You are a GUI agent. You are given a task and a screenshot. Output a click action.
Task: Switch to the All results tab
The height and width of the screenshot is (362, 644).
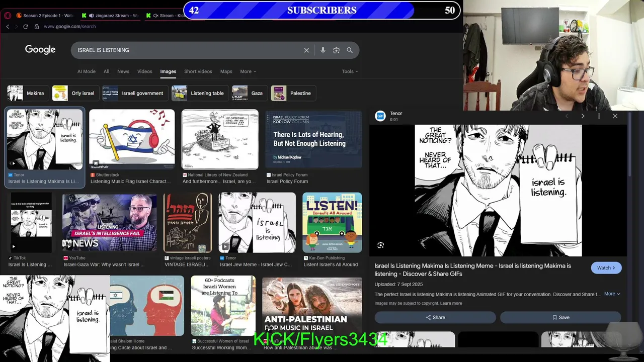(x=106, y=71)
